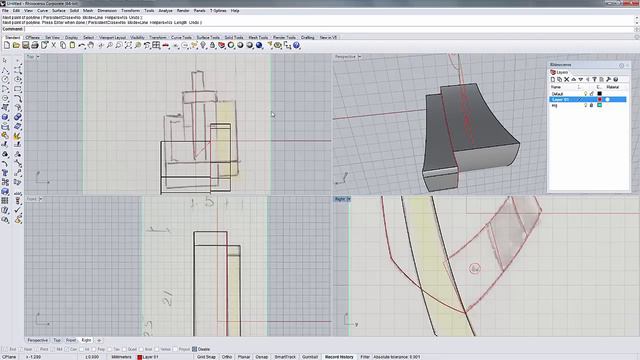The image size is (640, 360).
Task: Click the Command input field
Action: pyautogui.click(x=329, y=29)
